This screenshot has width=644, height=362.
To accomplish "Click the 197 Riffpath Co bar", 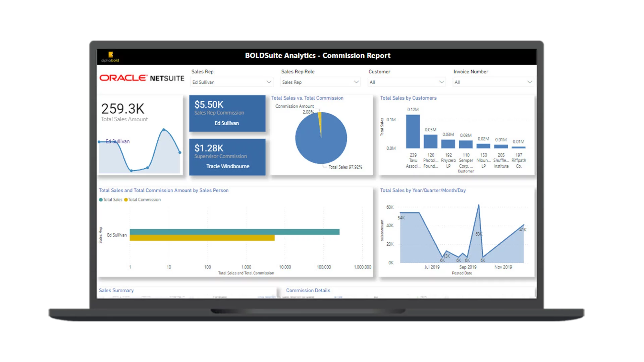I will click(x=519, y=147).
